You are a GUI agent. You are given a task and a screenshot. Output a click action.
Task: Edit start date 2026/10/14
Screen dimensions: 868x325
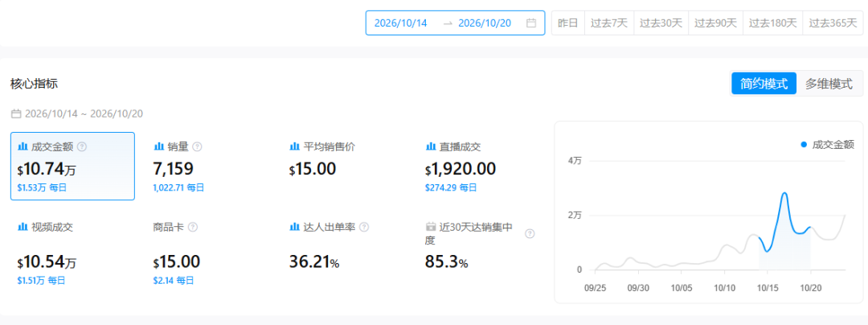401,23
